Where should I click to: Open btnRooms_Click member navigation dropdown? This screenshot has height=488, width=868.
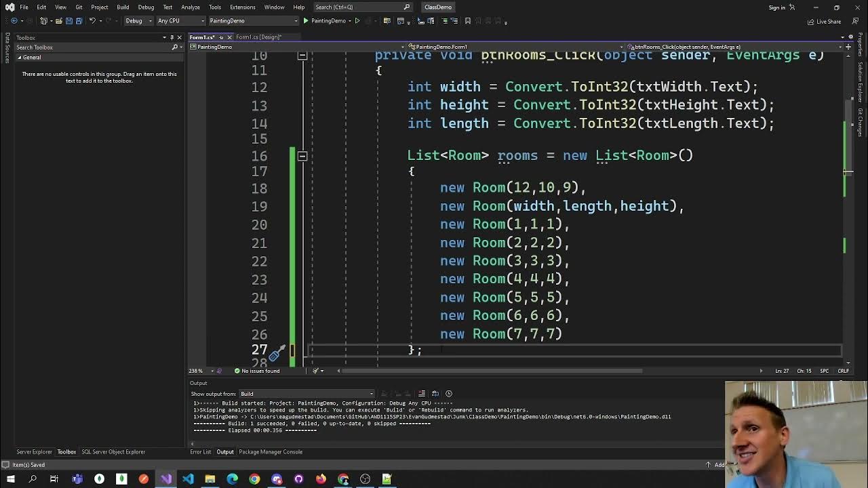click(735, 47)
